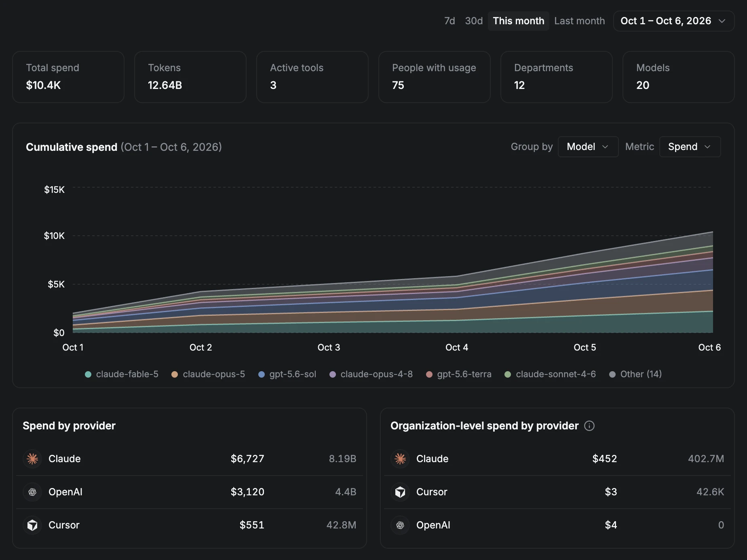
Task: Click the 402.7M token count
Action: coord(706,459)
